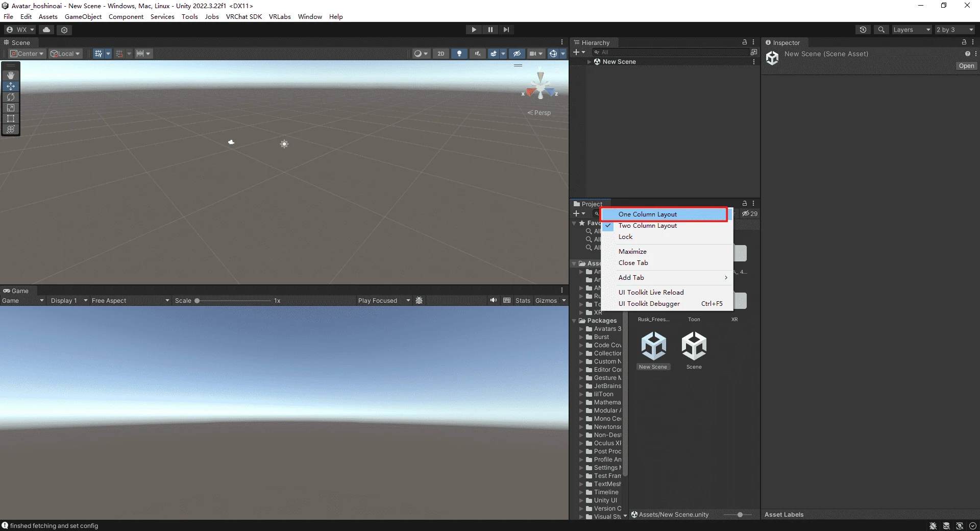Open the Unity cloud services icon
This screenshot has width=980, height=531.
click(x=46, y=30)
